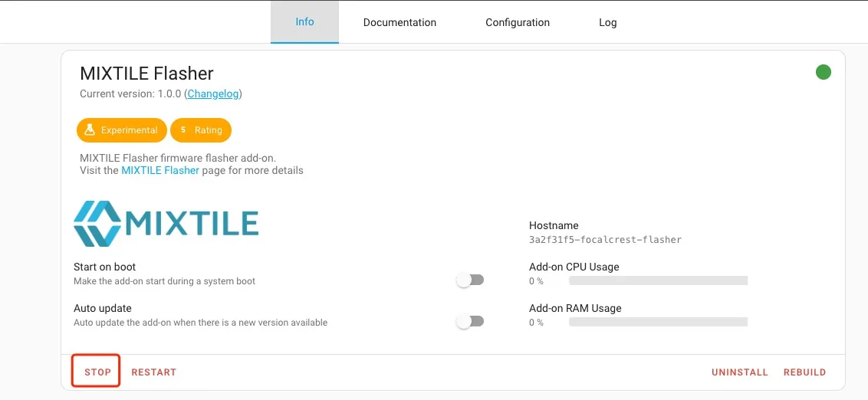This screenshot has height=400, width=868.
Task: Click the Experimental flask badge
Action: (x=122, y=130)
